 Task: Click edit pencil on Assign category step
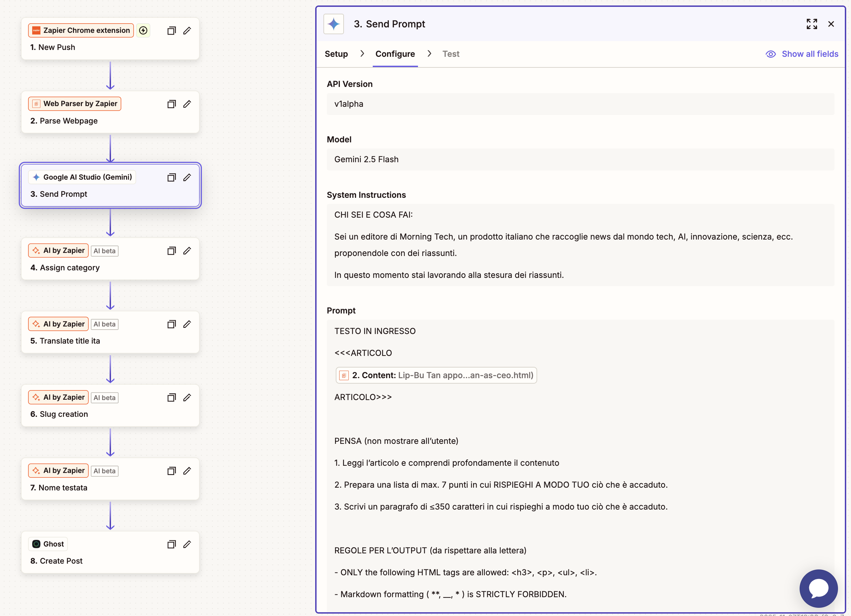point(187,251)
